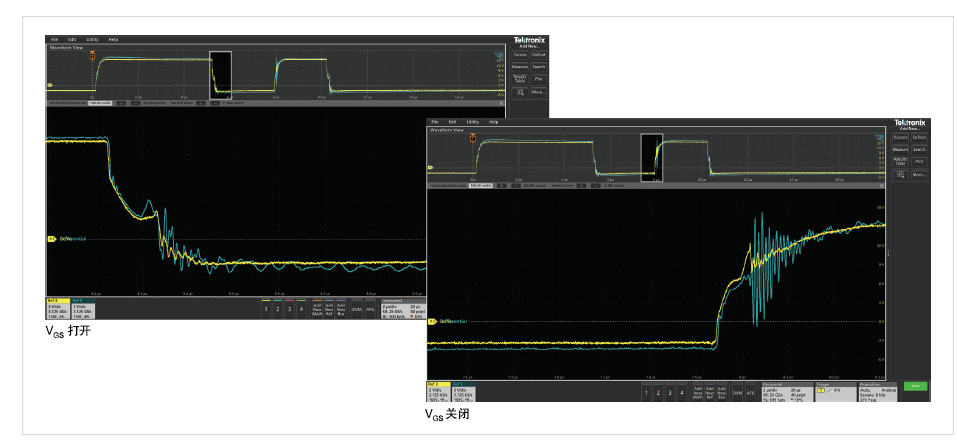Click DVM button in VGS打开 window

pyautogui.click(x=357, y=309)
